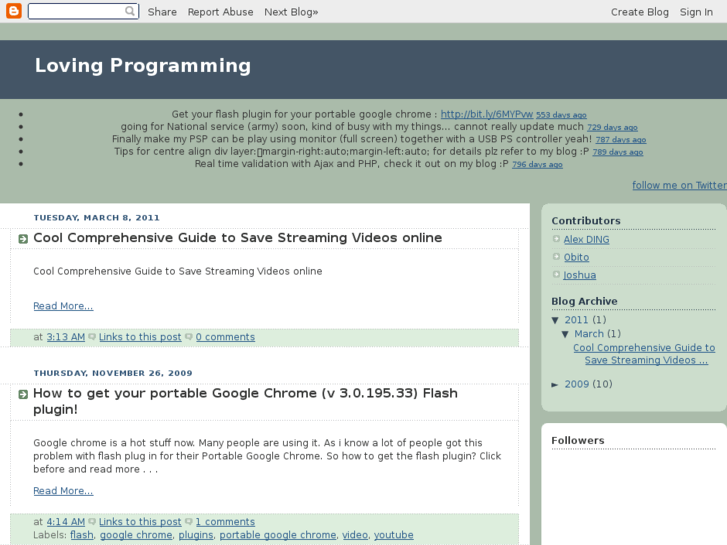Click follow me on Twitter link
The width and height of the screenshot is (727, 545).
pos(679,185)
